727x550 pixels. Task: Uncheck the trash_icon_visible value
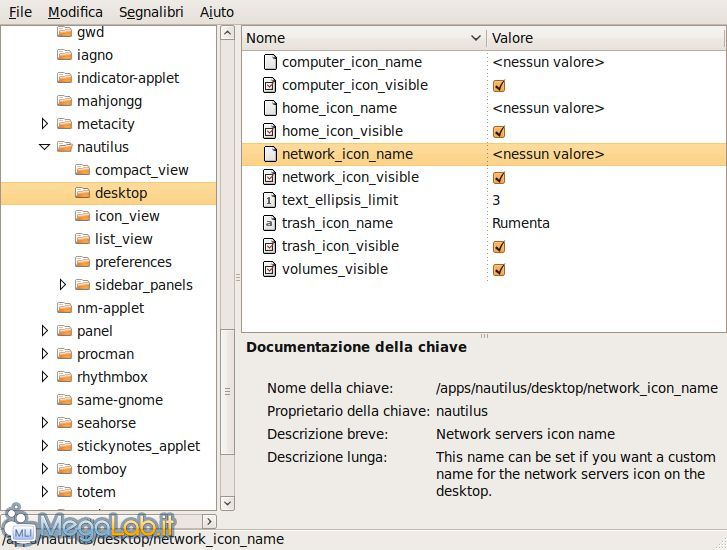coord(499,246)
